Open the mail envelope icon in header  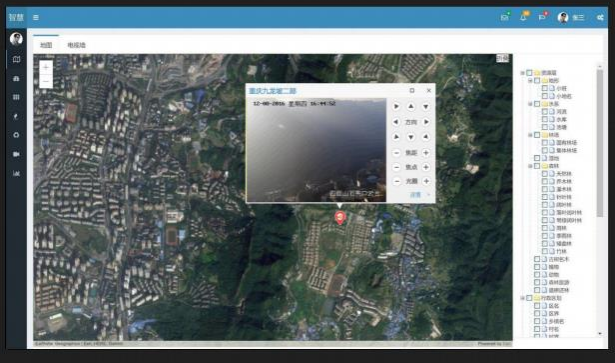pos(504,17)
